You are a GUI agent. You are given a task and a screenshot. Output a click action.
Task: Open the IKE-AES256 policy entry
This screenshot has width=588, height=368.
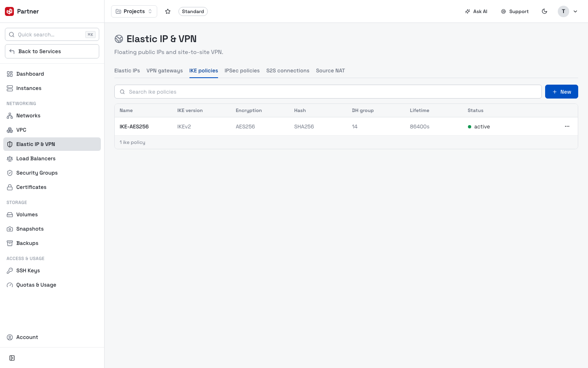[134, 127]
